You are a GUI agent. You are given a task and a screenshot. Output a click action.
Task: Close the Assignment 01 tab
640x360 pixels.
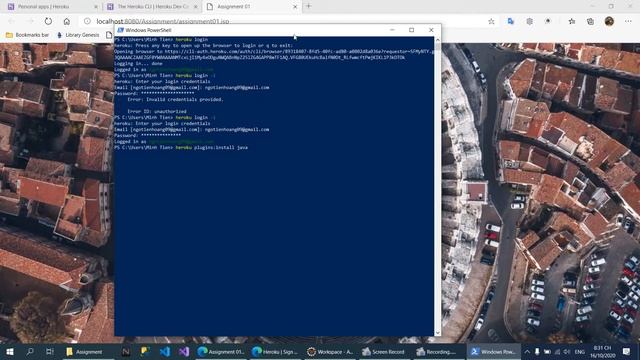(x=295, y=7)
